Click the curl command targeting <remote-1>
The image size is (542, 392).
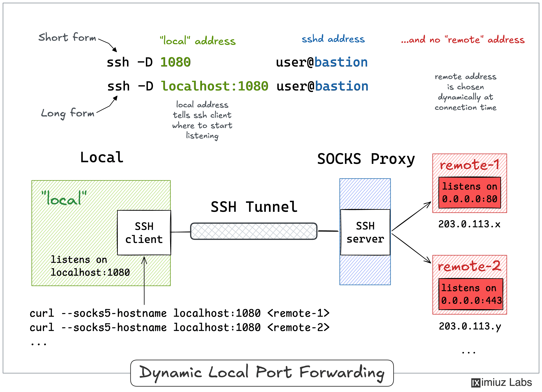pos(179,313)
